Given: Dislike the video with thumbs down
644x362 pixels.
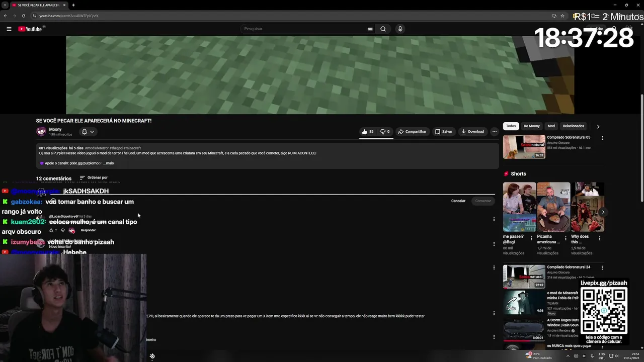Looking at the screenshot, I should point(385,132).
